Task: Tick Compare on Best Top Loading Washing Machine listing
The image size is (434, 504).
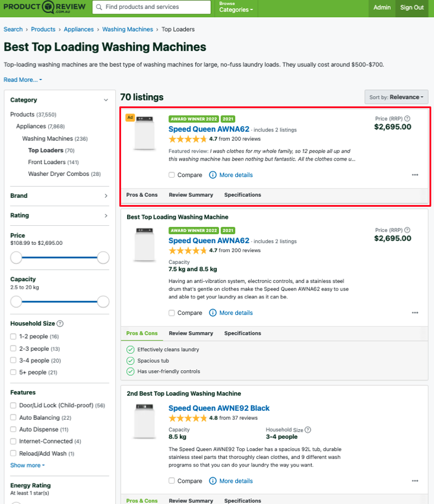Action: 172,313
